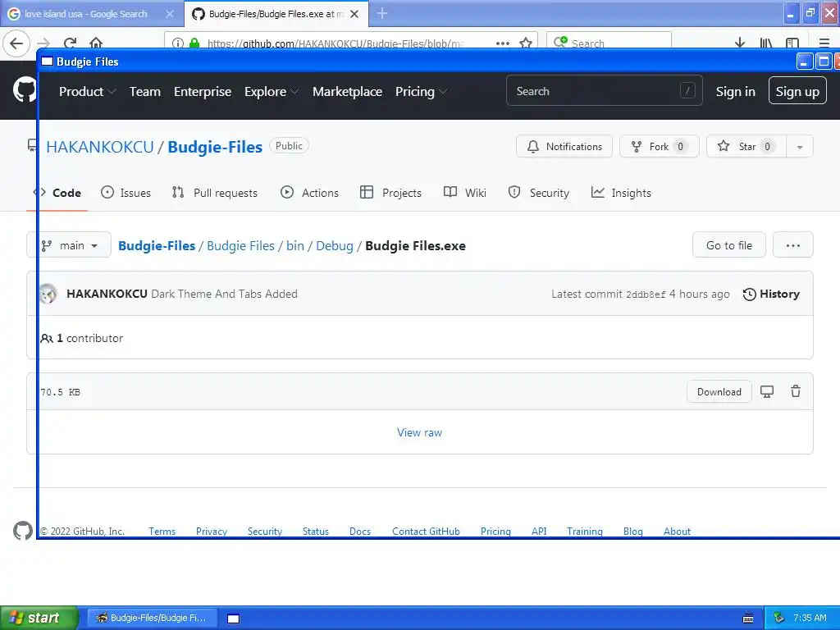
Task: Open new Firefox tab with plus
Action: pyautogui.click(x=382, y=13)
